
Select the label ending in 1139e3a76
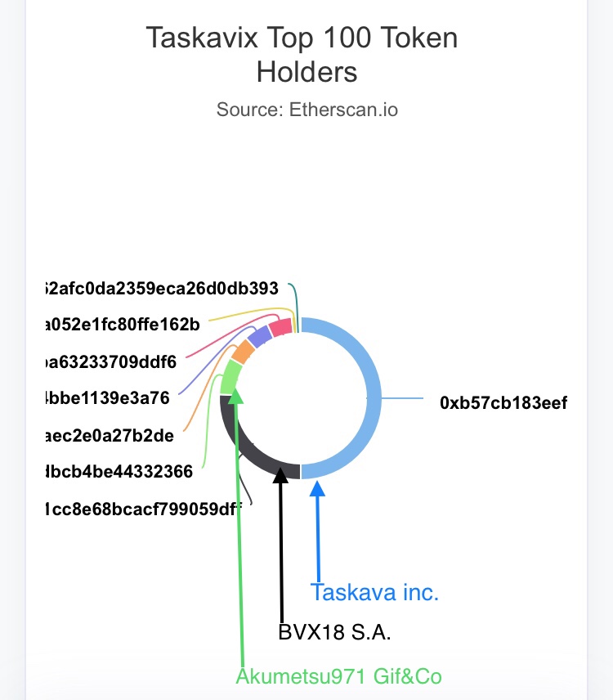[x=110, y=398]
